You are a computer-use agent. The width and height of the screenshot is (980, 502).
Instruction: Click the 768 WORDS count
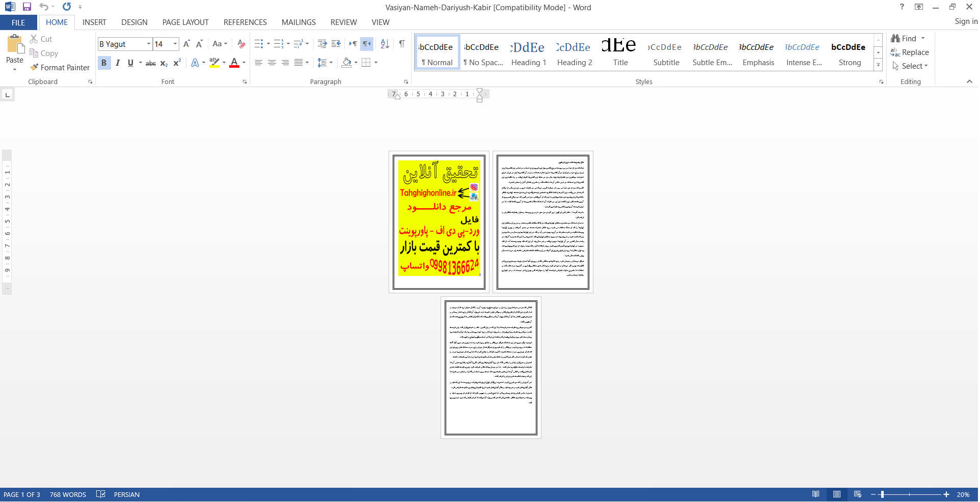click(68, 494)
